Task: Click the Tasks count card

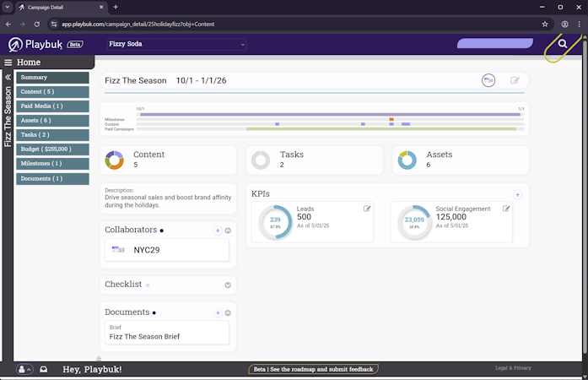Action: click(x=315, y=160)
